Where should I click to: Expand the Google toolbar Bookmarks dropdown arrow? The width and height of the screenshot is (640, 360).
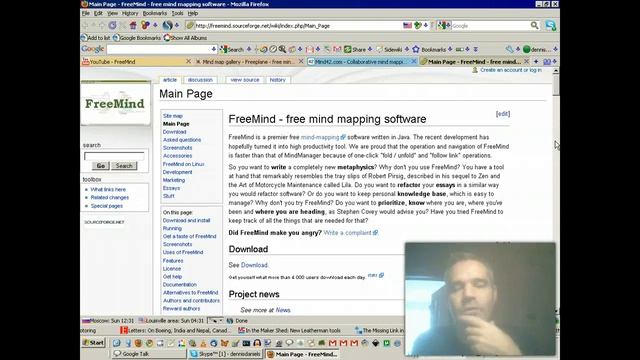pyautogui.click(x=450, y=49)
